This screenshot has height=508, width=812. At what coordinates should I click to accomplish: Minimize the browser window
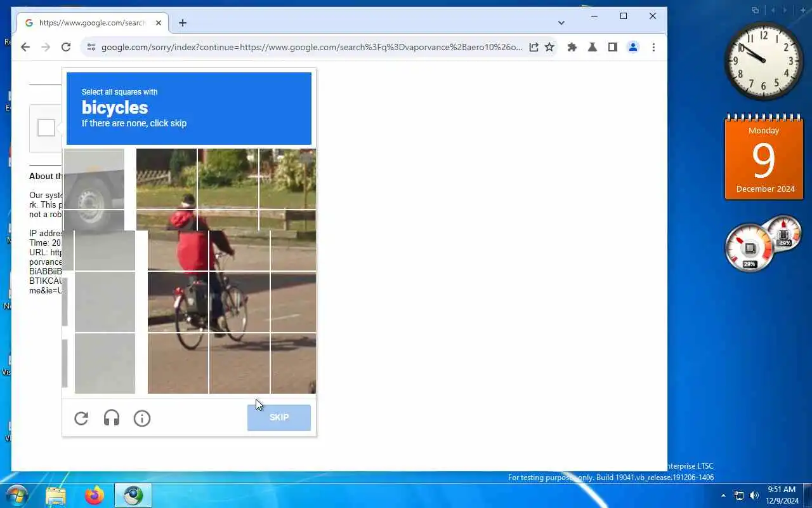click(594, 16)
